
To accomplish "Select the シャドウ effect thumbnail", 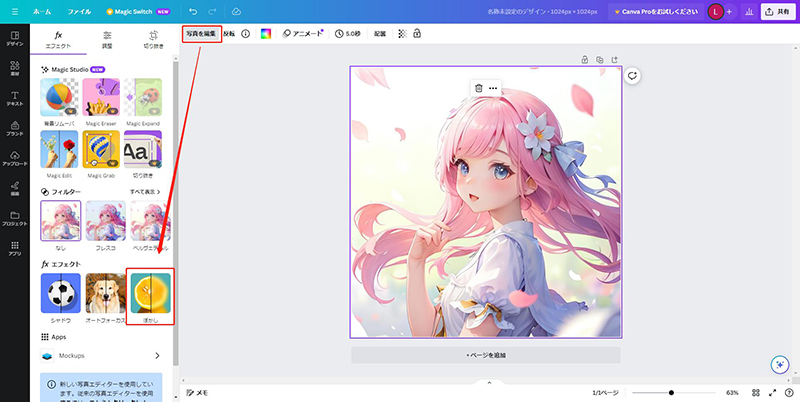I will click(x=61, y=293).
